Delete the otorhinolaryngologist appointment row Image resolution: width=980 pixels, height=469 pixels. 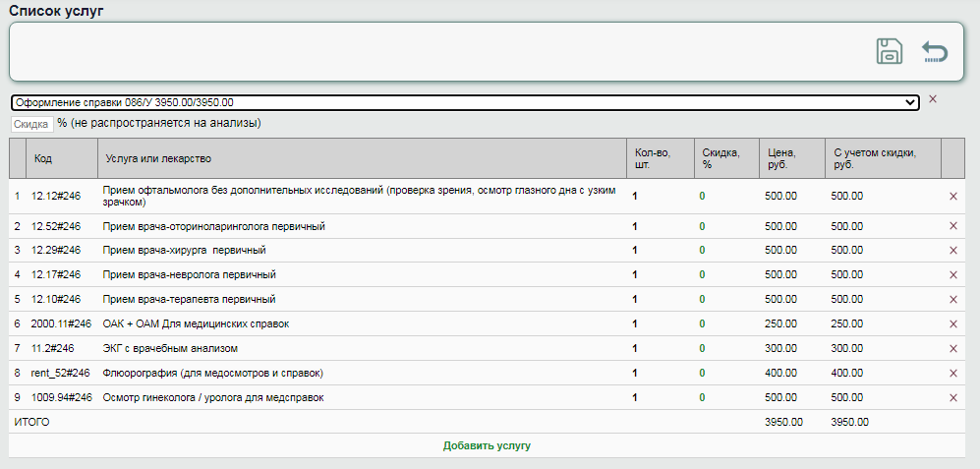tap(952, 226)
